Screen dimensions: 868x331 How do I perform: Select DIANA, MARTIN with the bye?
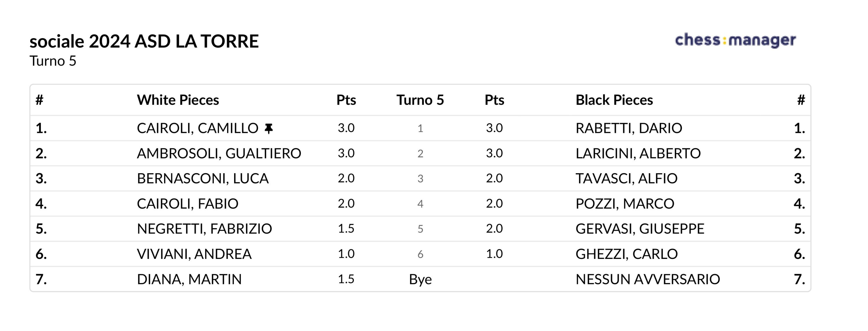189,279
